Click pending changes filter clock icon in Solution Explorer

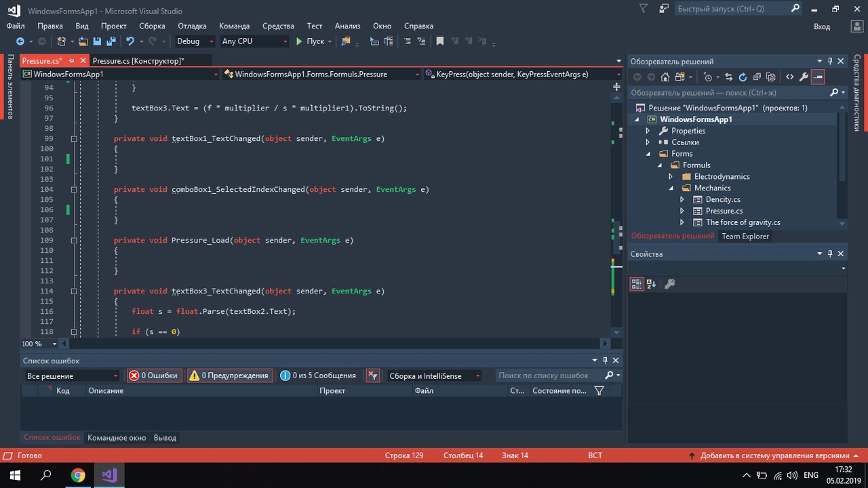tap(707, 77)
